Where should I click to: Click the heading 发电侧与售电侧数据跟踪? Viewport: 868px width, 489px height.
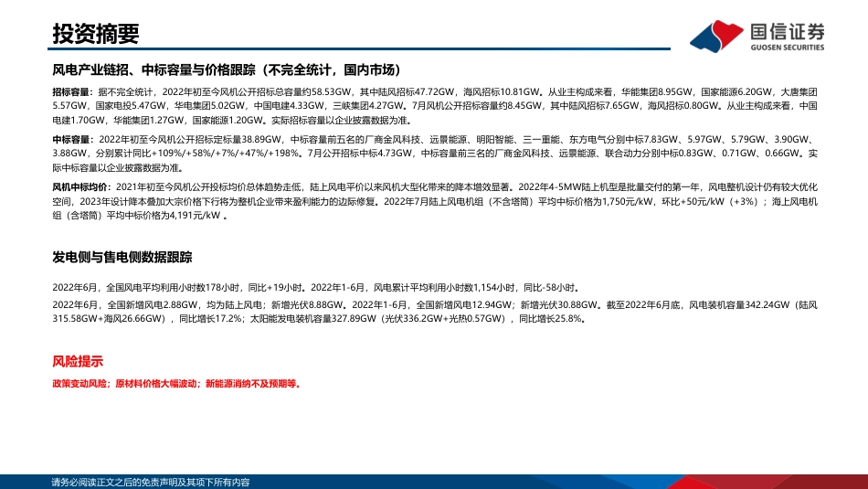pos(122,257)
